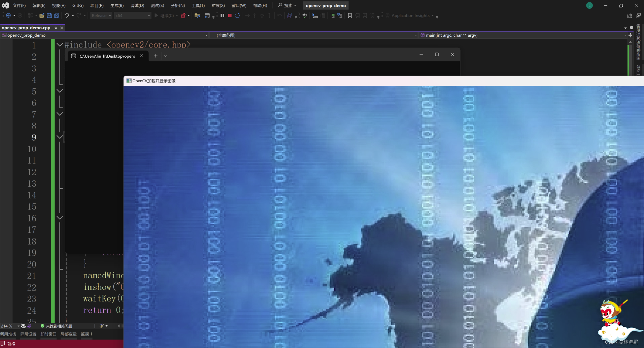
Task: Click the Save All disks icon
Action: 57,15
